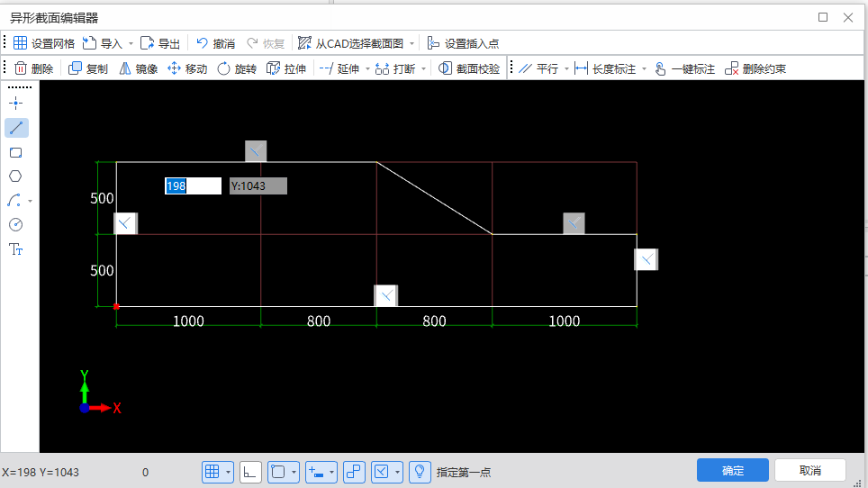
Task: Expand the 从CAD选择截面图 dropdown arrow
Action: point(411,43)
